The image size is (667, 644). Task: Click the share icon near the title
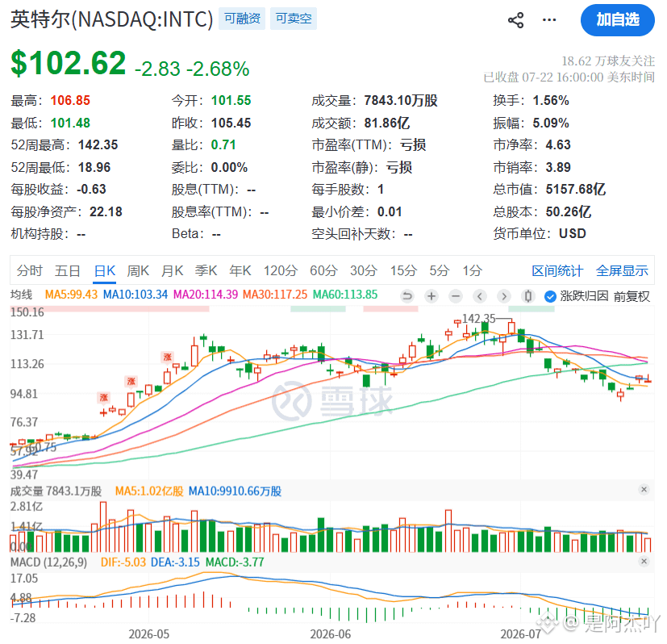[x=515, y=20]
